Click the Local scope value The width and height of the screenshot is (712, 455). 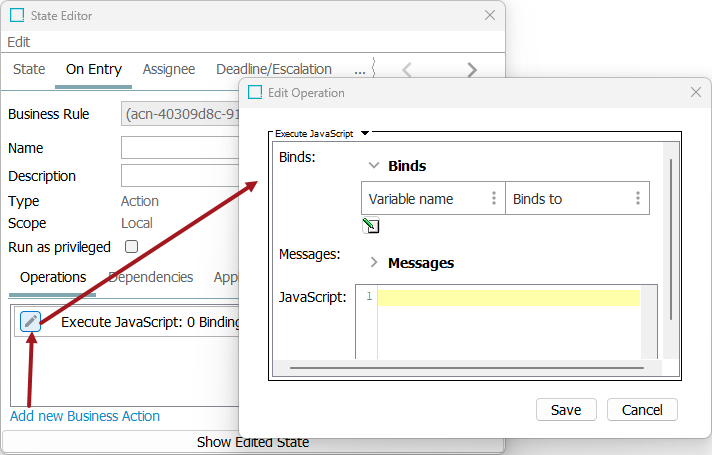tap(137, 223)
